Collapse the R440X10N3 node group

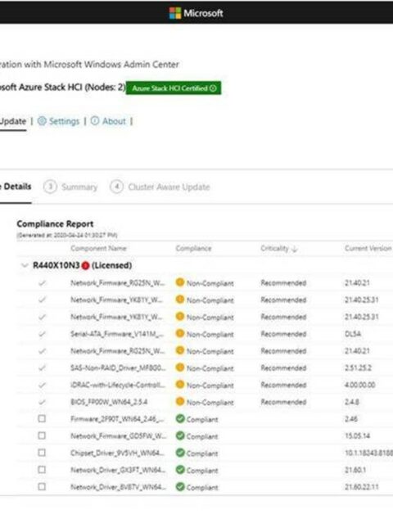[x=25, y=265]
